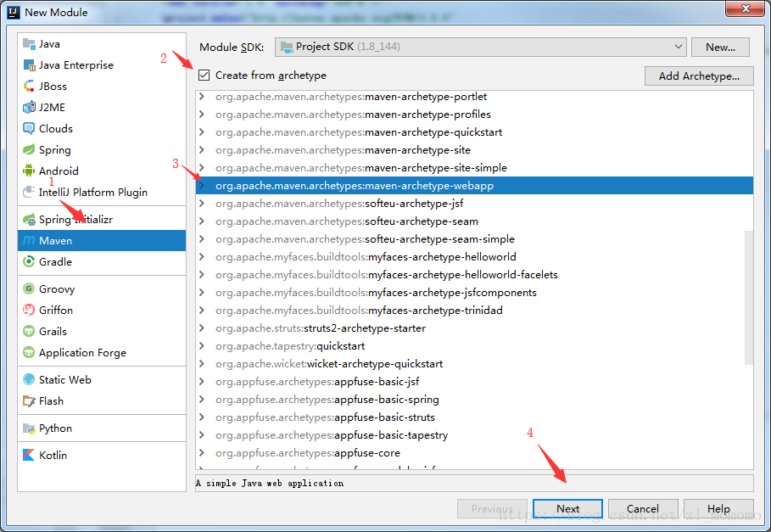The image size is (771, 532).
Task: Open the Module SDK dropdown
Action: pyautogui.click(x=481, y=47)
